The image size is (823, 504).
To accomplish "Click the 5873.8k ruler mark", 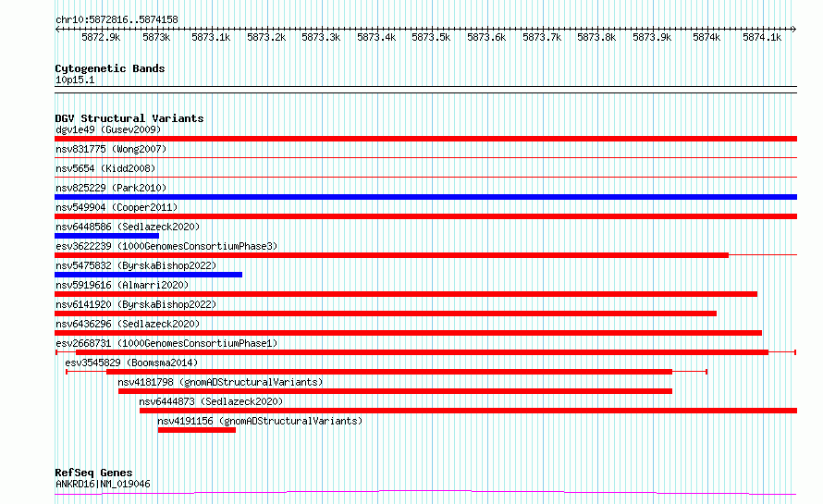I will point(596,37).
